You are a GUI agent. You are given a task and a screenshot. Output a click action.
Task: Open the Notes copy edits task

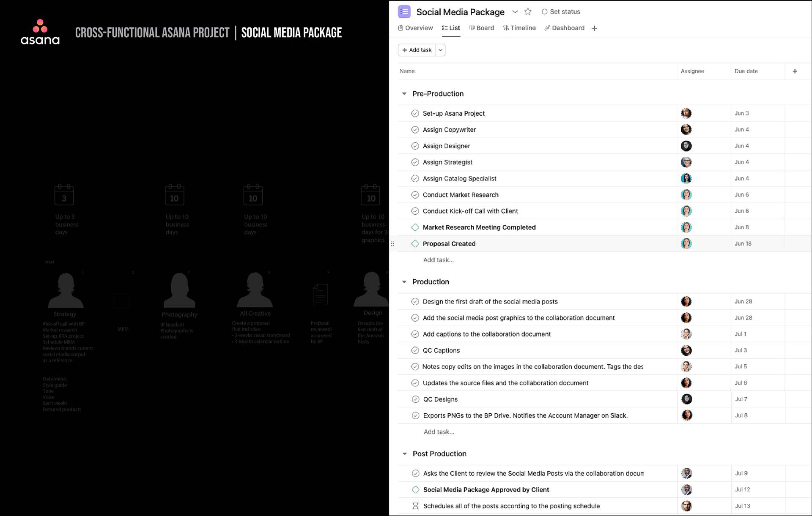click(x=532, y=367)
